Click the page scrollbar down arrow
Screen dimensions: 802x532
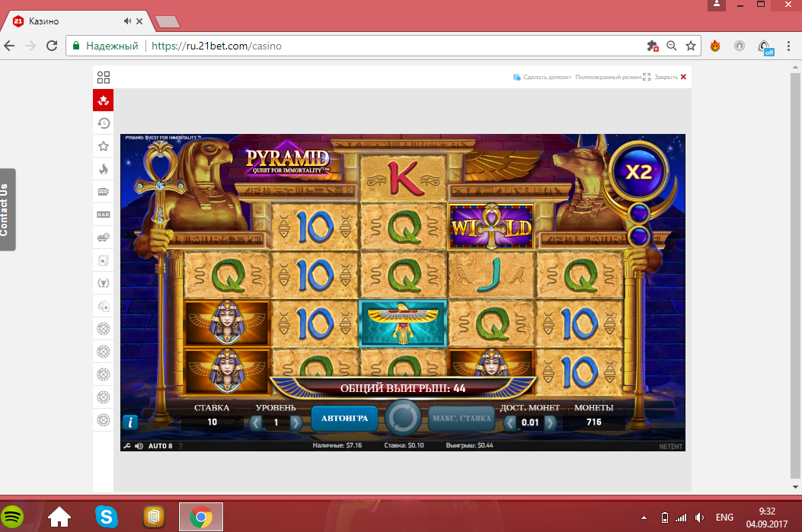pyautogui.click(x=795, y=487)
